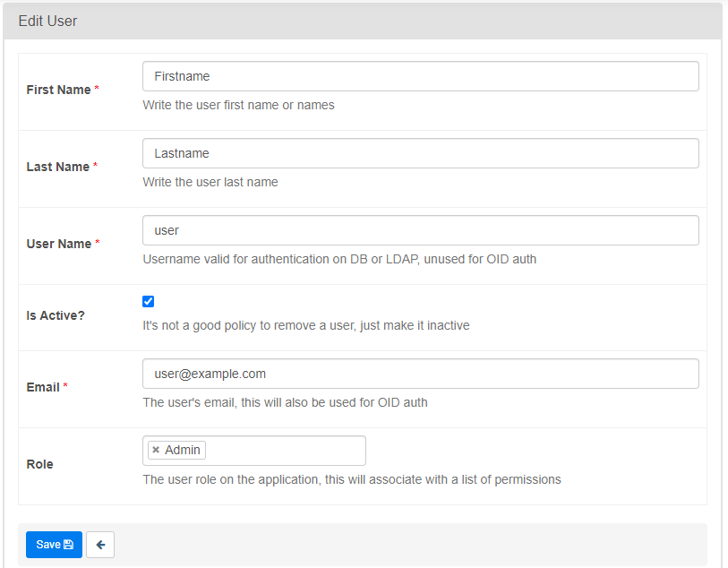Click into the Email input field
The image size is (728, 568).
421,374
